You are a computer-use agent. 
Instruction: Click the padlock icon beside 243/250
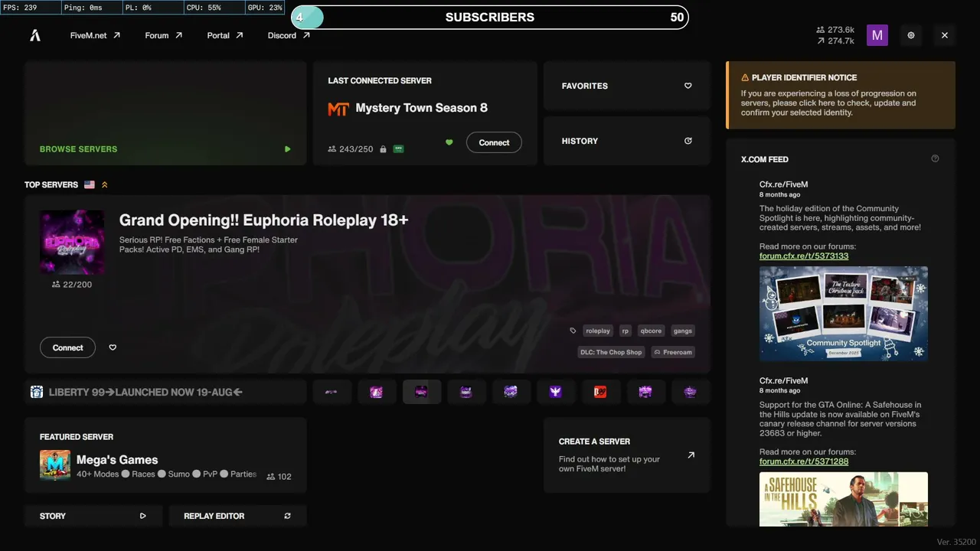(x=383, y=149)
